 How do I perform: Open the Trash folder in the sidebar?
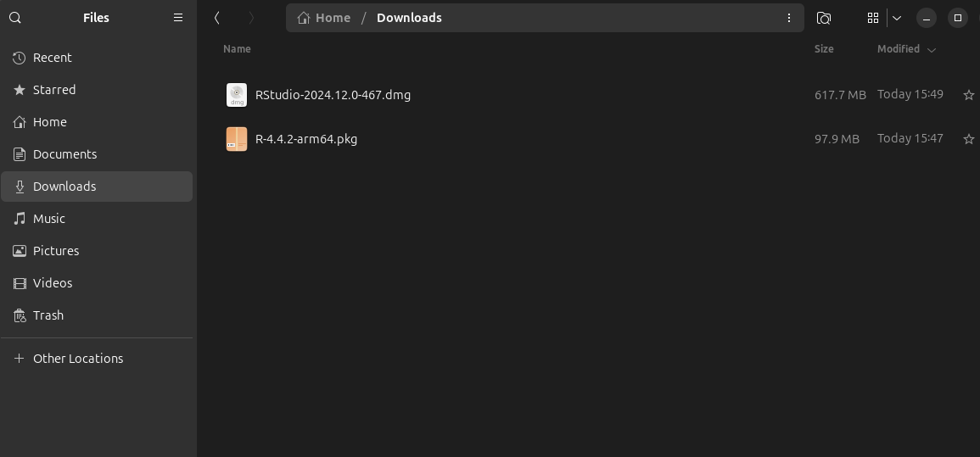(48, 315)
